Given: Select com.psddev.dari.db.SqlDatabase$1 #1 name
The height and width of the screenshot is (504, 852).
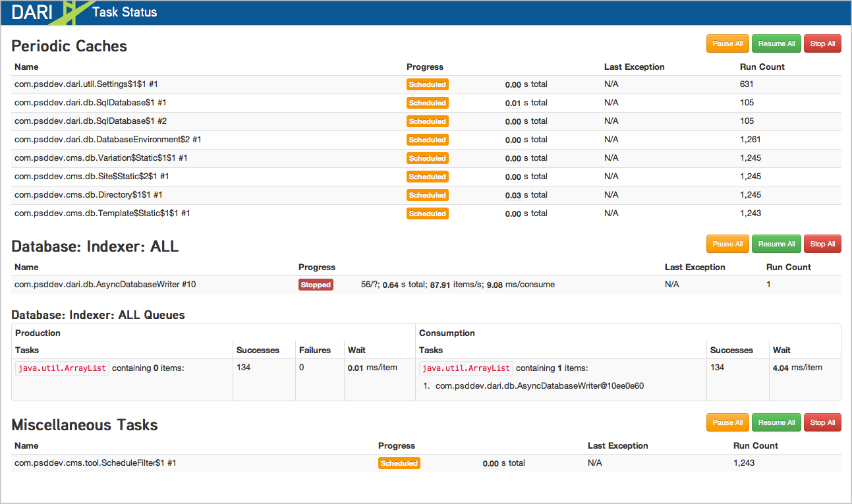Looking at the screenshot, I should click(x=90, y=103).
